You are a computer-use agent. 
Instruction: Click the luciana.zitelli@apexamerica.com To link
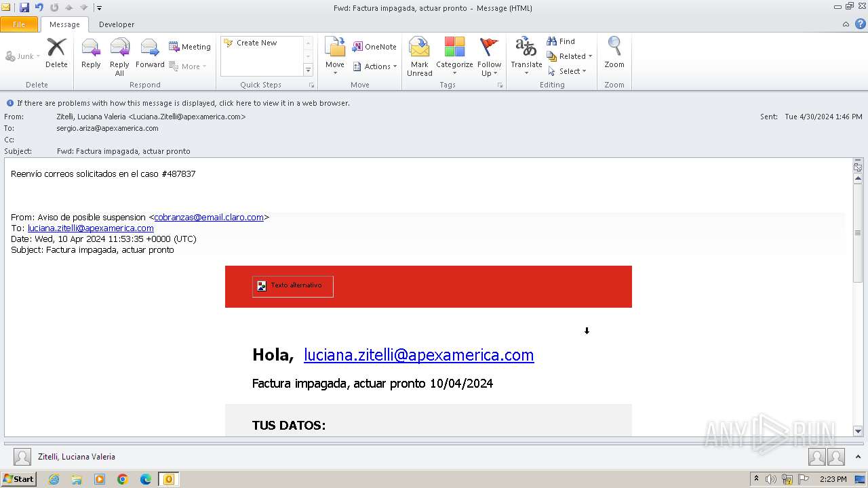tap(91, 228)
